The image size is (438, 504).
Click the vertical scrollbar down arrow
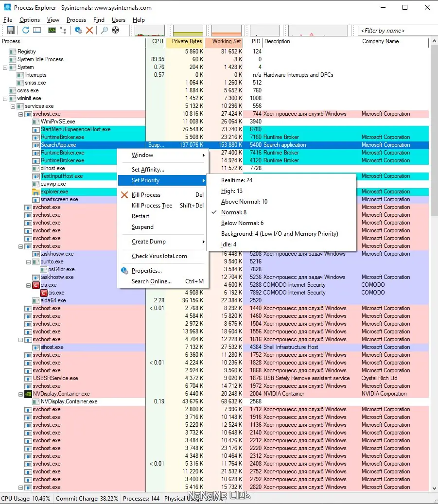(x=434, y=488)
